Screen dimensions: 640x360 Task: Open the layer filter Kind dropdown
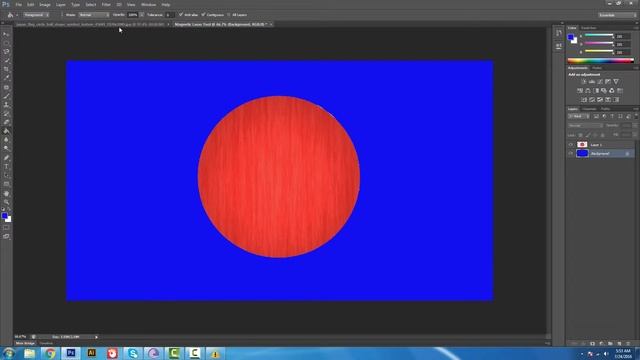tap(579, 116)
